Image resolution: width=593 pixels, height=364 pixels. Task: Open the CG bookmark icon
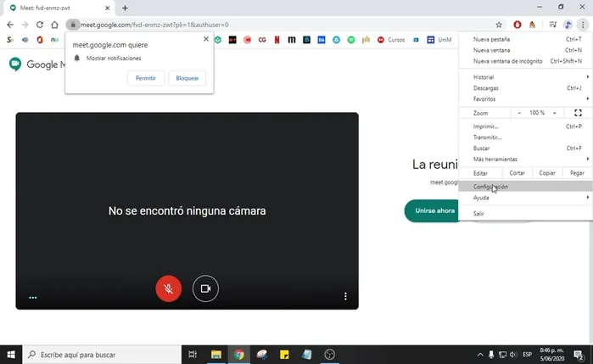pyautogui.click(x=262, y=40)
